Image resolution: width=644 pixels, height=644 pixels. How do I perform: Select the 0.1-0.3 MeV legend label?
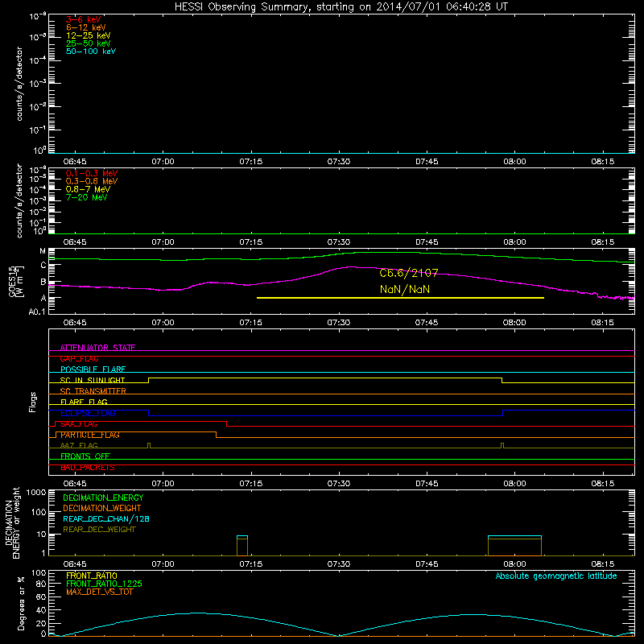[x=92, y=173]
